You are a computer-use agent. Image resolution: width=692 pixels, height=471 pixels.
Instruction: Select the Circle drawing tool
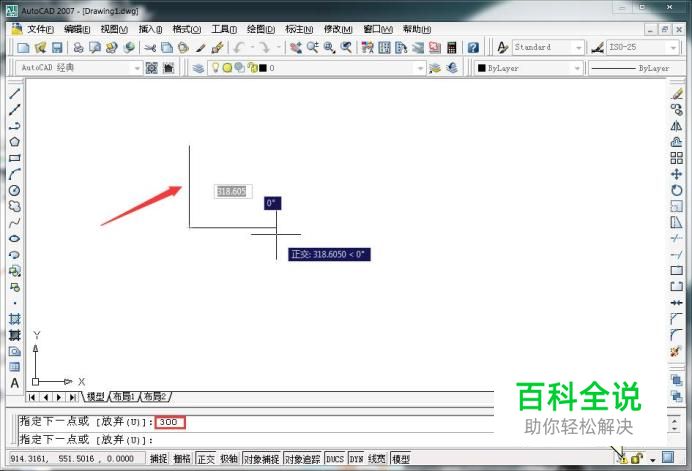[15, 191]
